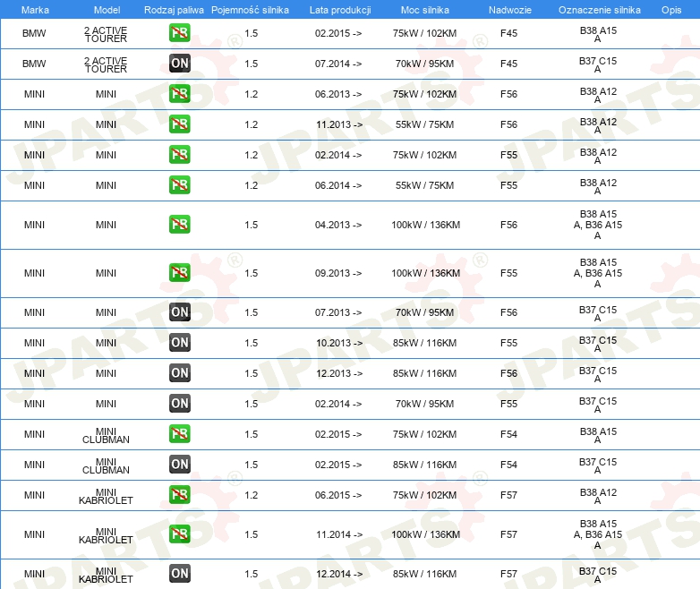Viewport: 700px width, 589px height.
Task: Click 100kW / 136KM power in Kabriolet row
Action: tap(425, 534)
